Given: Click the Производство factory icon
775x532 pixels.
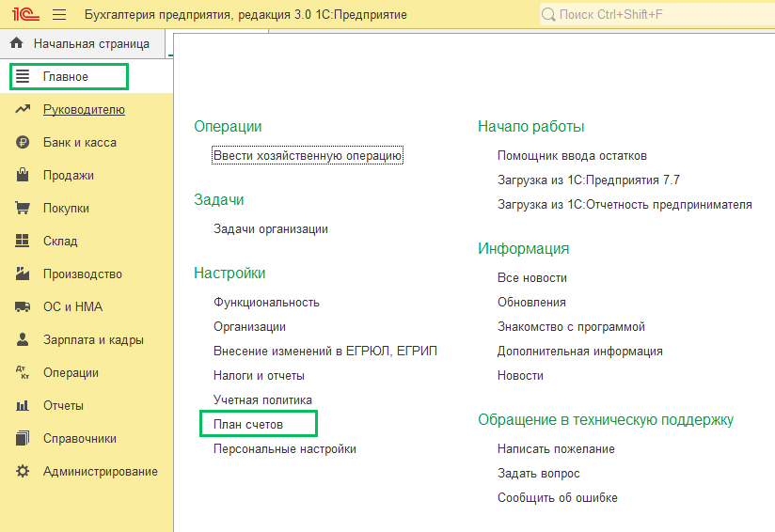Looking at the screenshot, I should click(x=23, y=274).
